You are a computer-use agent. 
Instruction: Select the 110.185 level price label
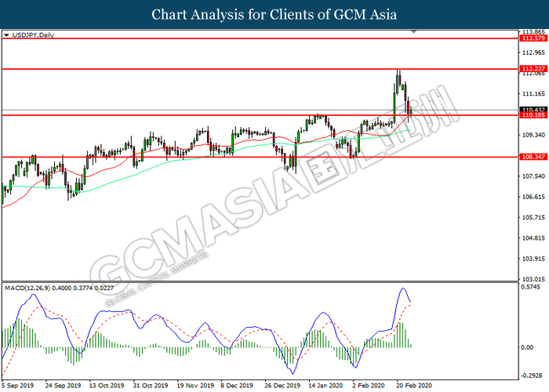(x=533, y=115)
